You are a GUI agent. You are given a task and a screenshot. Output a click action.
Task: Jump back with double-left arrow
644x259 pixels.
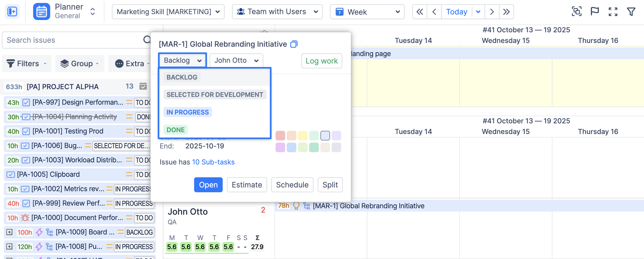(419, 12)
